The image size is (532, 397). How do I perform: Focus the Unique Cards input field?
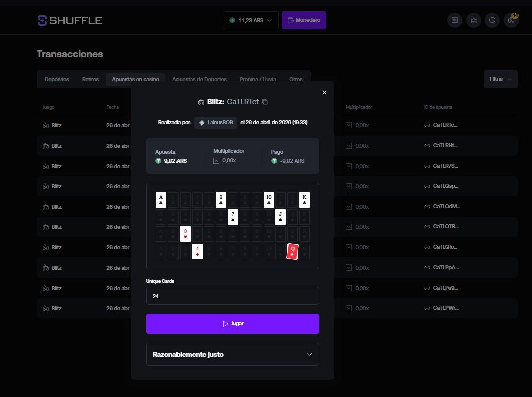[x=233, y=296]
